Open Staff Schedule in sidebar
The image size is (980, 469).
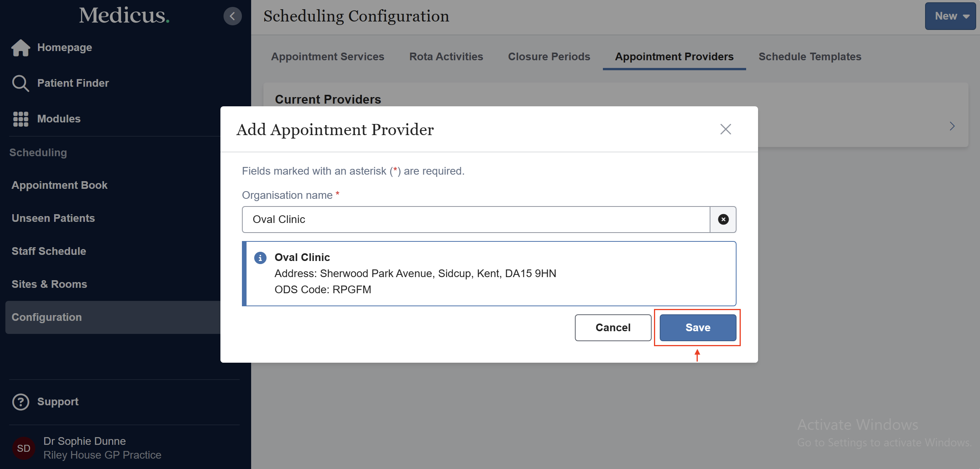coord(49,251)
